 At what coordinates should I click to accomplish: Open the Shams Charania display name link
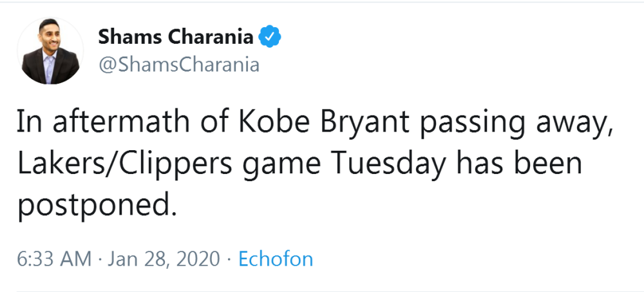pyautogui.click(x=176, y=37)
